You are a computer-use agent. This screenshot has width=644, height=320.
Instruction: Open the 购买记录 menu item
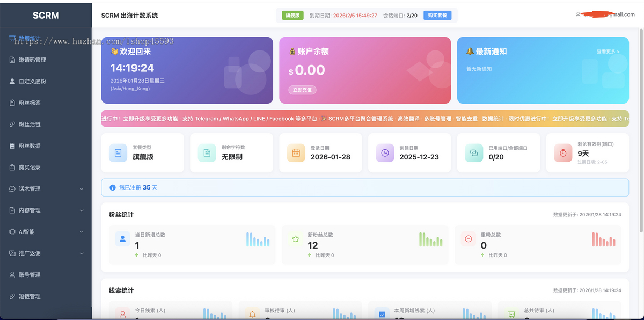pos(46,168)
